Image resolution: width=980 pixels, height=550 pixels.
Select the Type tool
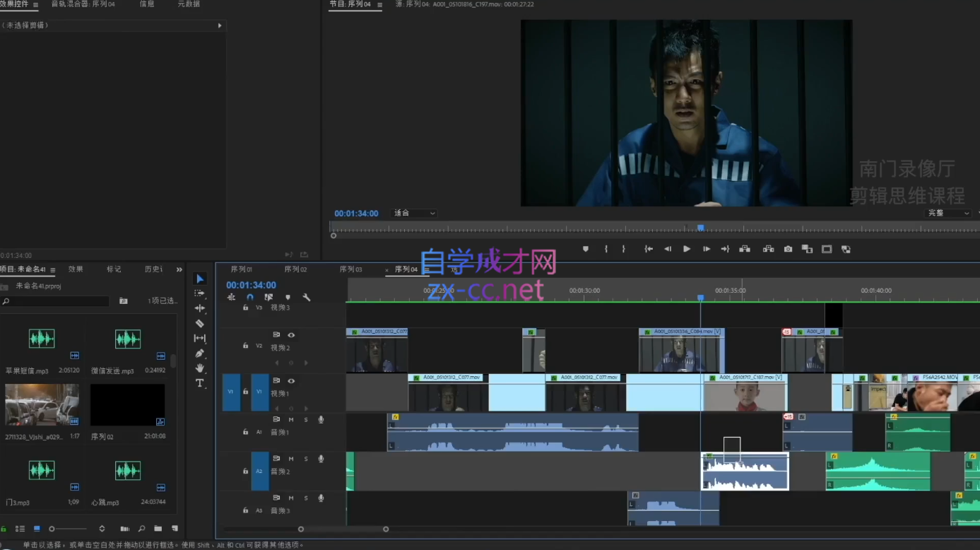[x=200, y=383]
